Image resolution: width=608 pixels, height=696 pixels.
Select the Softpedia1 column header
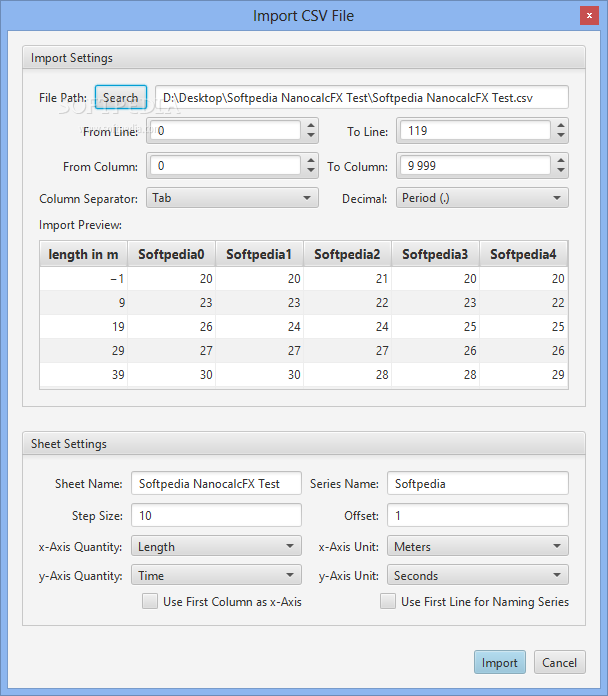pos(259,254)
